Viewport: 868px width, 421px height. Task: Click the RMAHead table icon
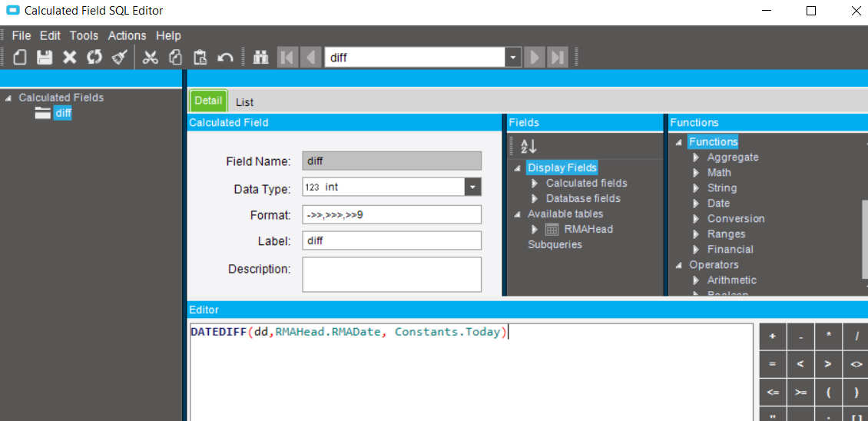click(552, 230)
